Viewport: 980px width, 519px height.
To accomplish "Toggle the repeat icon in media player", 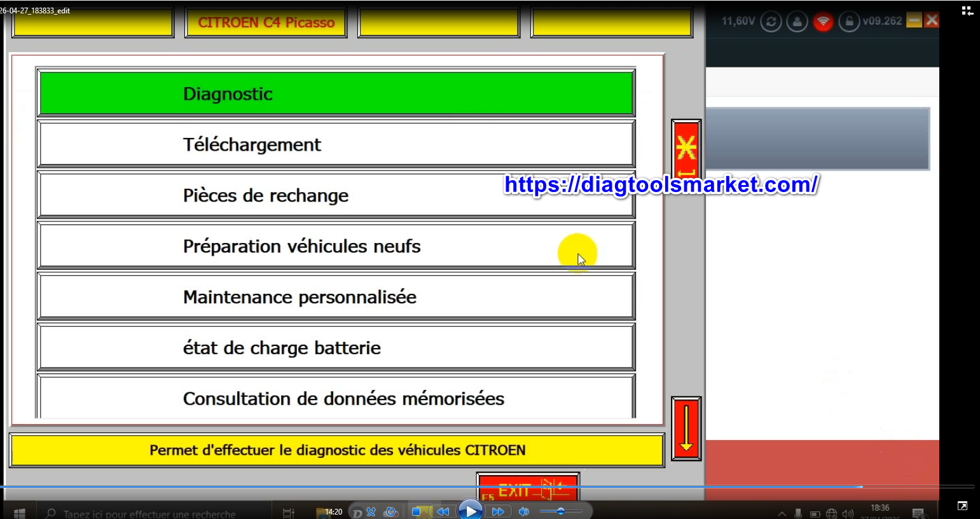I will 391,511.
